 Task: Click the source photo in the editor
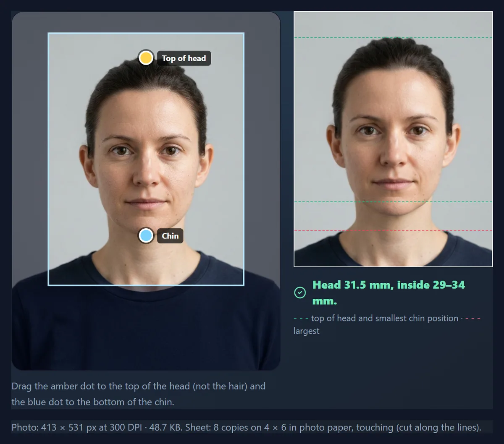click(x=146, y=191)
